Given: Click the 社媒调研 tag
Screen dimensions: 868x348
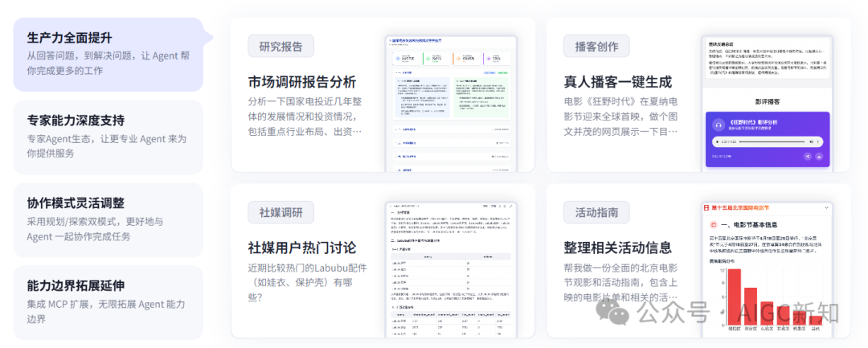Looking at the screenshot, I should [281, 212].
